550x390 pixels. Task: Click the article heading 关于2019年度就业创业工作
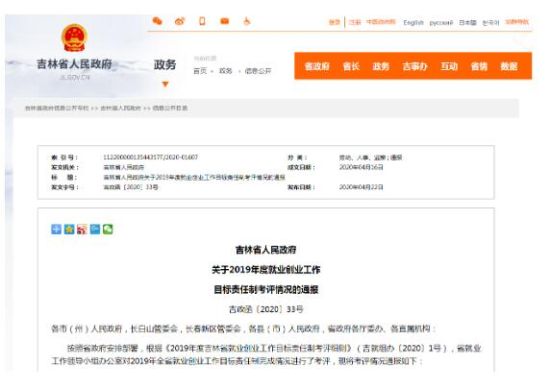[x=266, y=269]
